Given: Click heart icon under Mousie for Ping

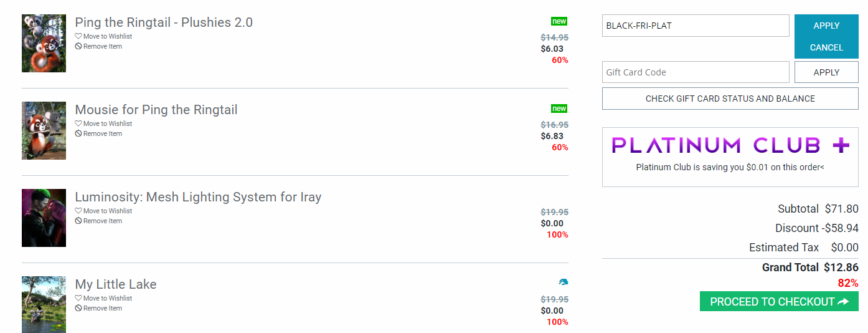Looking at the screenshot, I should [x=78, y=123].
